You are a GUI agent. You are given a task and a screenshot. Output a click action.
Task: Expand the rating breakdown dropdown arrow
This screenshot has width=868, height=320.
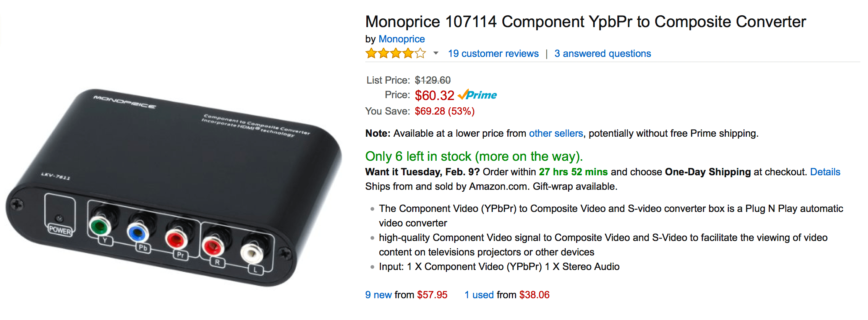click(436, 53)
